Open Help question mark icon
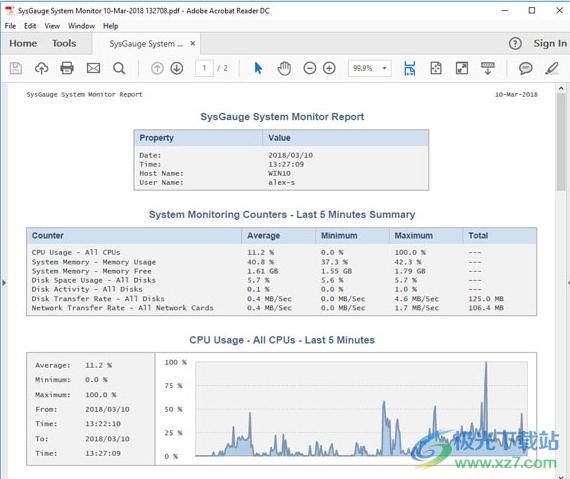Image resolution: width=570 pixels, height=479 pixels. tap(515, 44)
